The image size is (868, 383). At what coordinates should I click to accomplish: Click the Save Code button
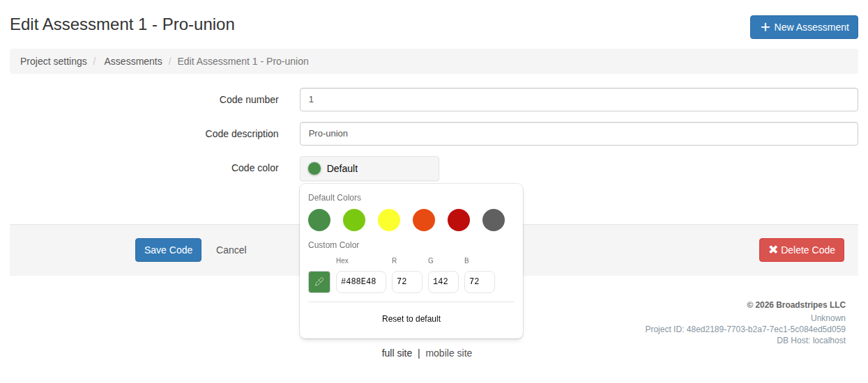click(168, 250)
